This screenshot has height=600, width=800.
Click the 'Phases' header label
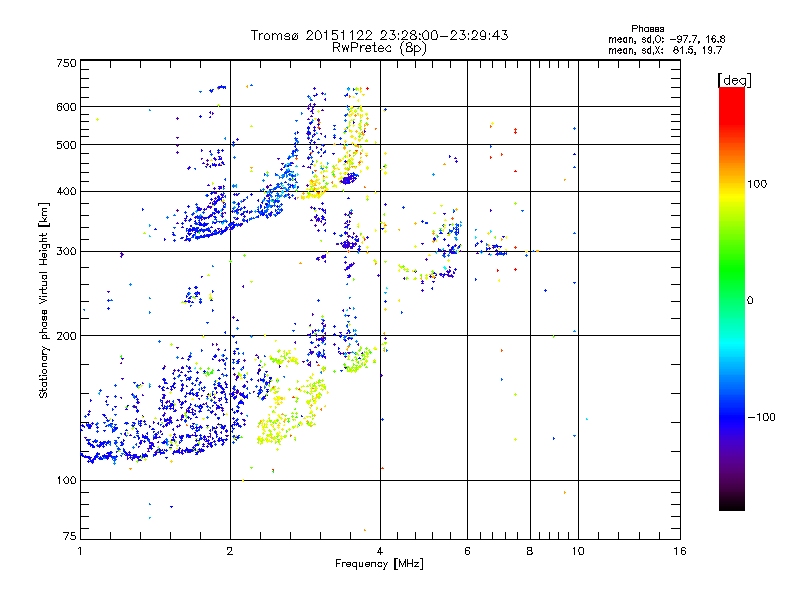click(647, 29)
